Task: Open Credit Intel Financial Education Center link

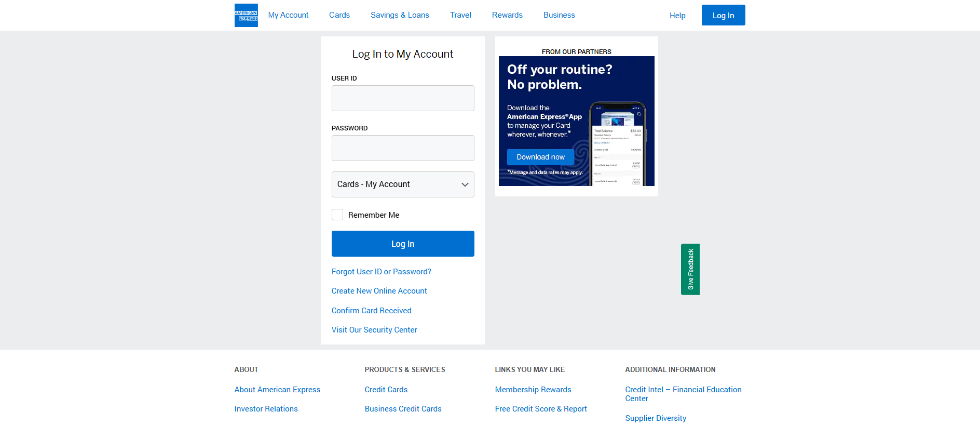Action: pyautogui.click(x=683, y=394)
